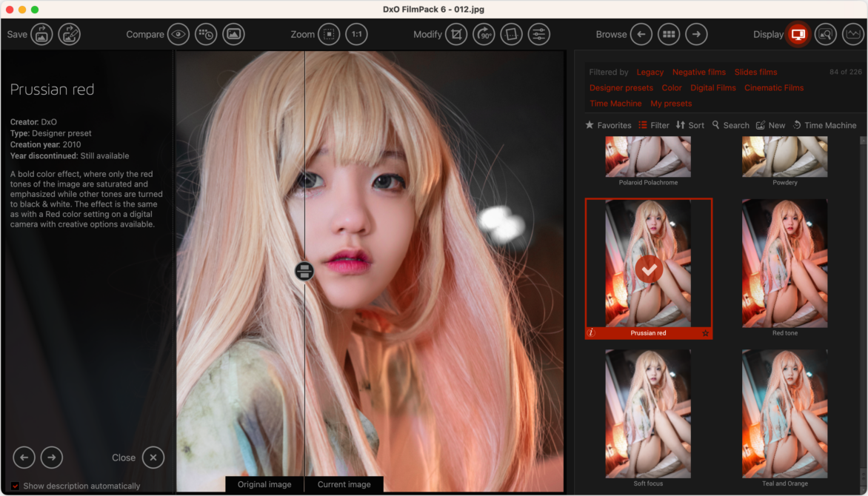868x496 pixels.
Task: Show Favorites presets
Action: (x=608, y=125)
